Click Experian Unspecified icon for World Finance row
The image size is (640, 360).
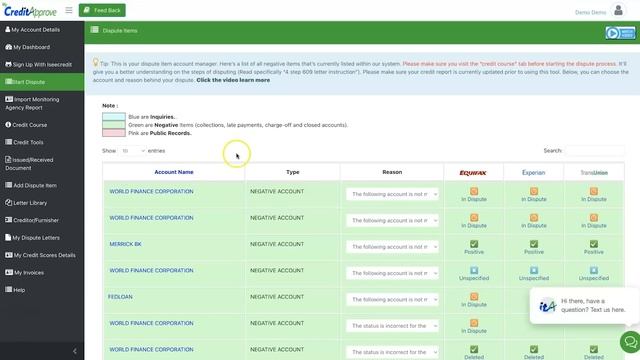coord(534,270)
